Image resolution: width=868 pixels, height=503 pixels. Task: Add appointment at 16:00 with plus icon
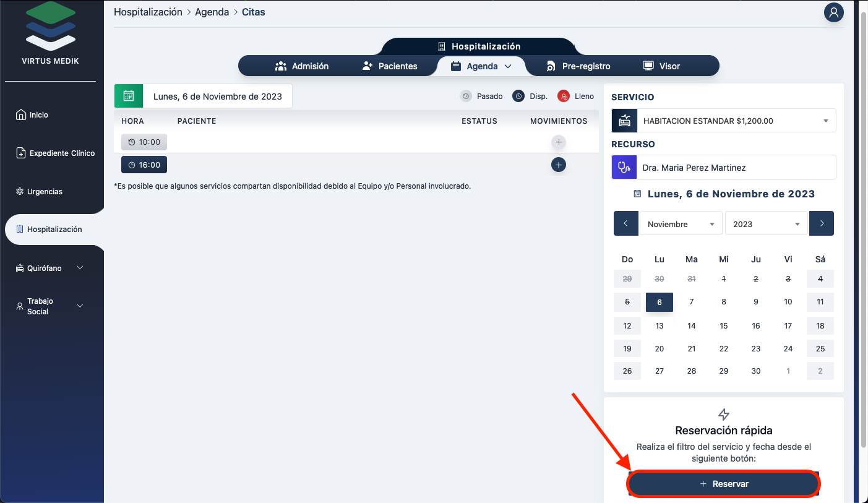558,165
